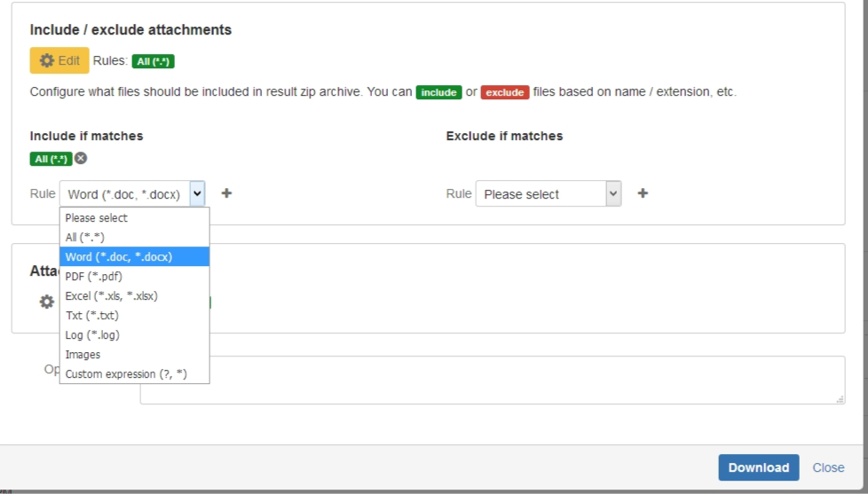
Task: Click the gear icon in lower panel
Action: pos(47,302)
